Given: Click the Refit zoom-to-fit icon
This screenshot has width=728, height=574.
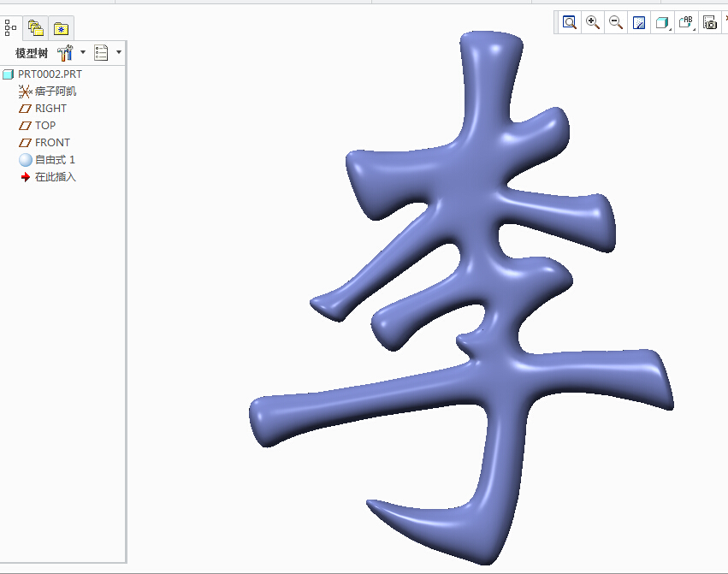Looking at the screenshot, I should 570,23.
